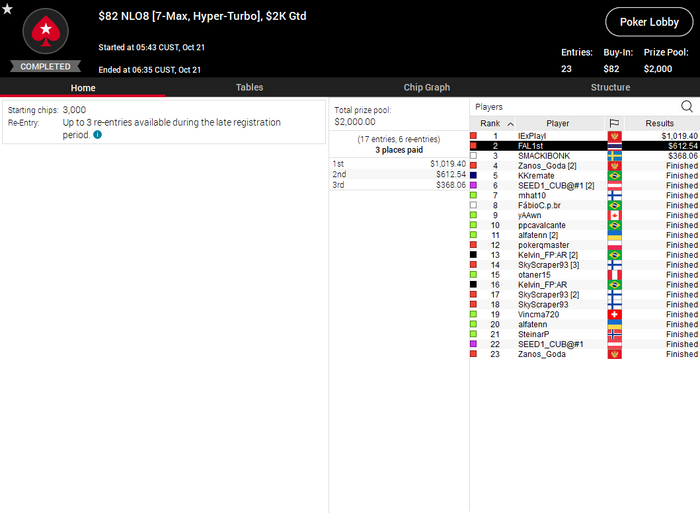700x513 pixels.
Task: Return to the Poker Lobby
Action: [x=649, y=22]
